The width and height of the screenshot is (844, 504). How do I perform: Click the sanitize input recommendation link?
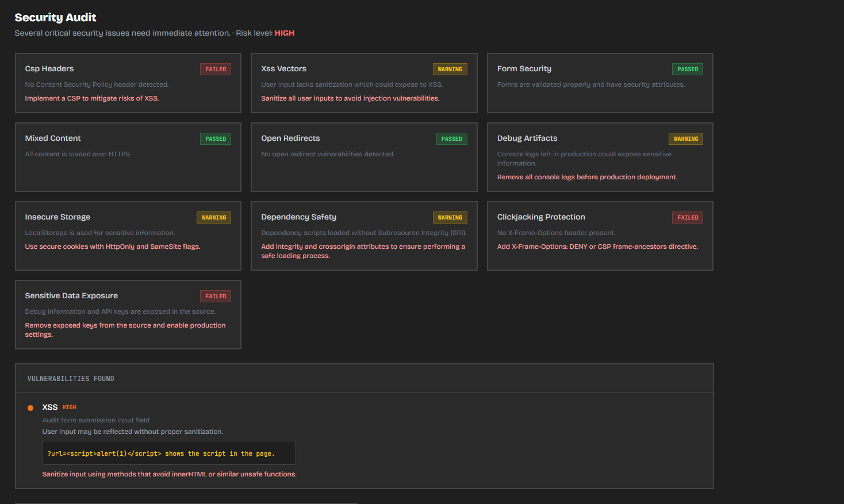click(169, 474)
